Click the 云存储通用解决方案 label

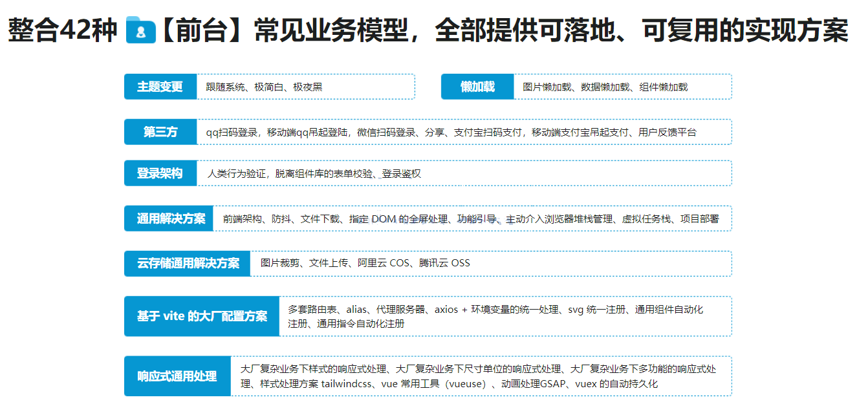click(x=188, y=263)
